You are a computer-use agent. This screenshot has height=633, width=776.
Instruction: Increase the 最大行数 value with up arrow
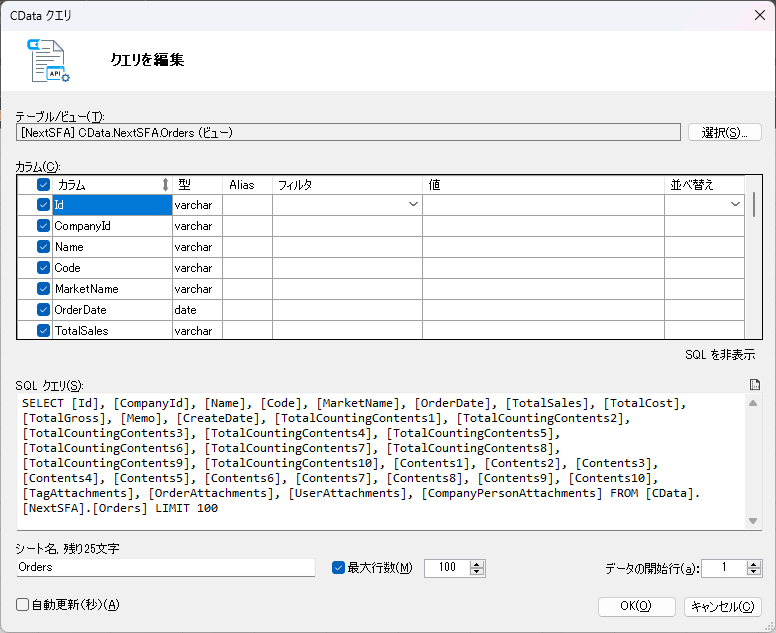click(477, 564)
